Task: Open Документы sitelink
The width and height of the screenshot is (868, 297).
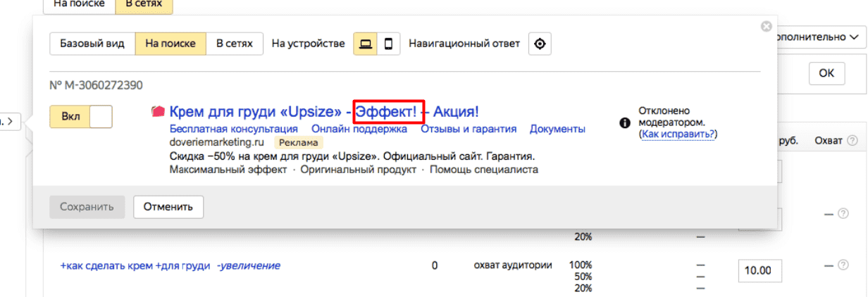Action: pos(557,129)
